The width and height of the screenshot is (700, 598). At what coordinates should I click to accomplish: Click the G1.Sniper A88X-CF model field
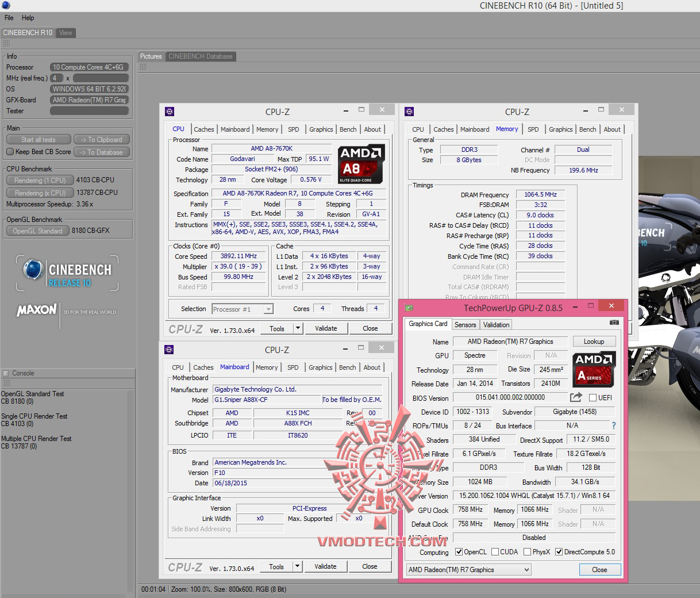267,400
